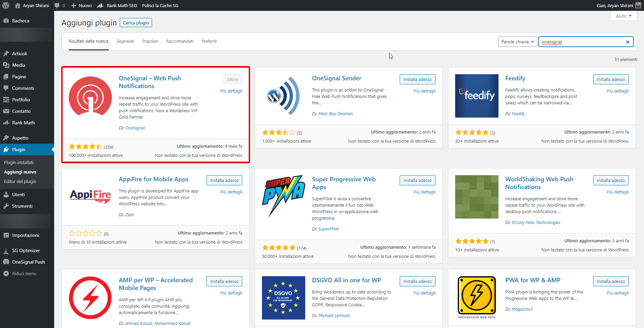Click the OneSignal red plugin logo
Viewport: 644px width, 328px height.
[90, 96]
